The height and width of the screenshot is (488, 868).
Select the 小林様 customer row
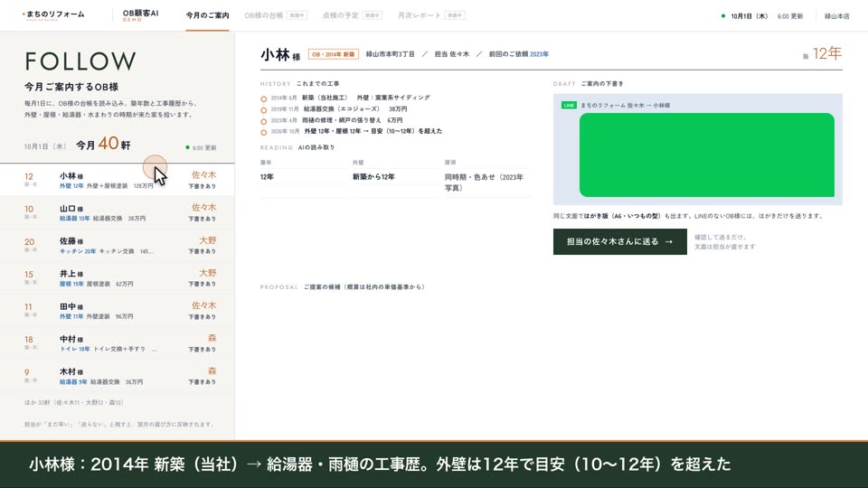pyautogui.click(x=118, y=180)
